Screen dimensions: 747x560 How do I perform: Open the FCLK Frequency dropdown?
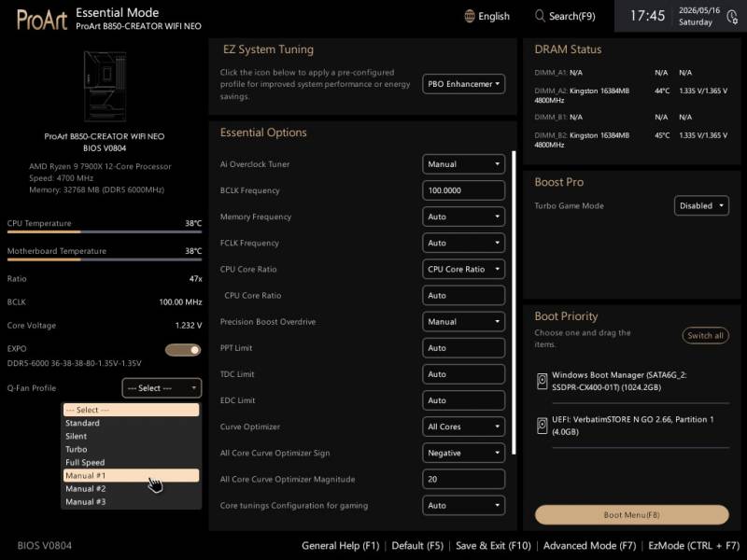click(463, 243)
